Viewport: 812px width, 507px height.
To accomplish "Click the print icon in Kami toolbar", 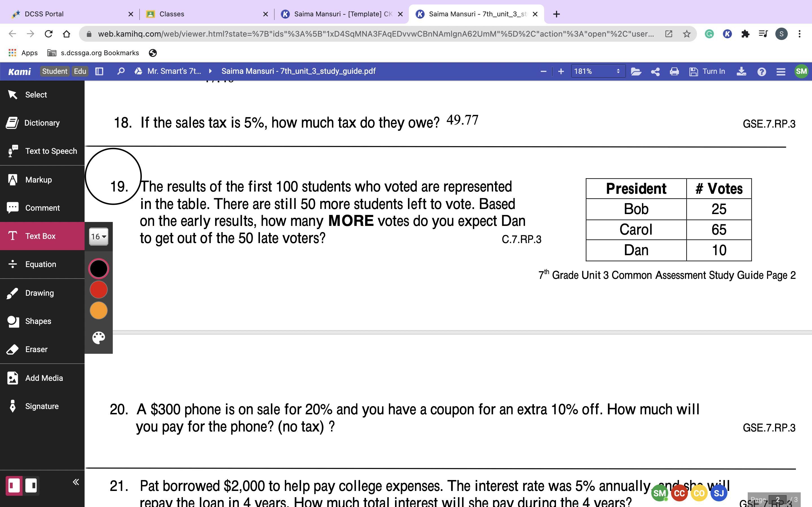I will point(674,72).
